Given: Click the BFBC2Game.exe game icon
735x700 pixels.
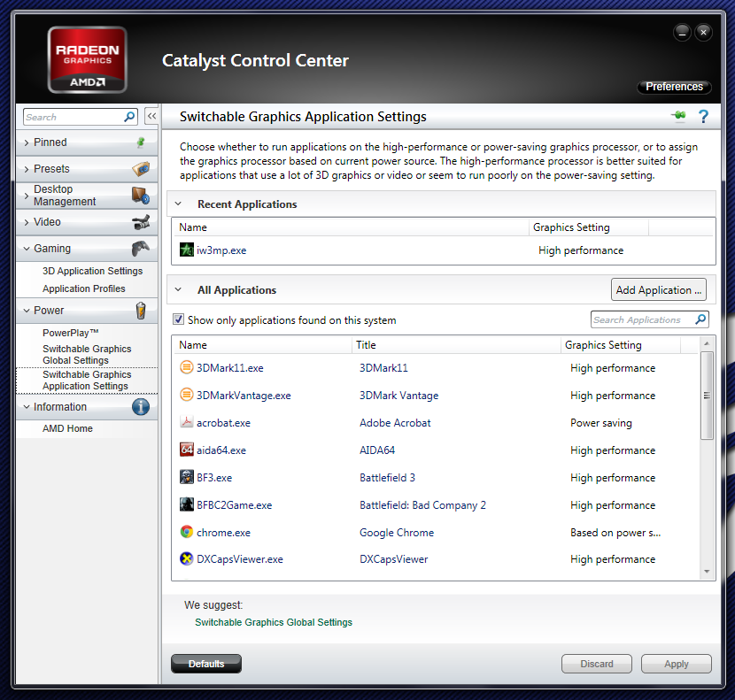Looking at the screenshot, I should pos(187,504).
